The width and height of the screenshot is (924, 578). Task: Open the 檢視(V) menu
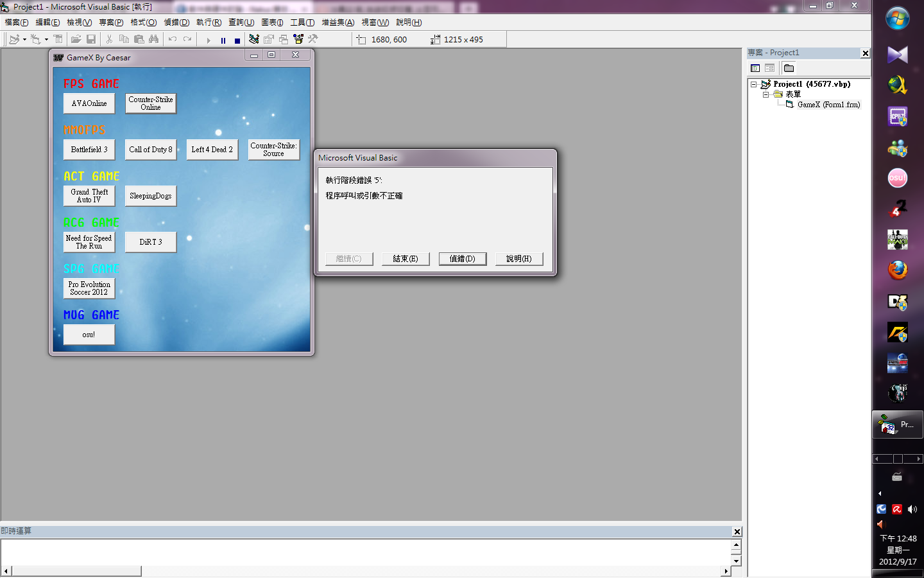[x=80, y=22]
